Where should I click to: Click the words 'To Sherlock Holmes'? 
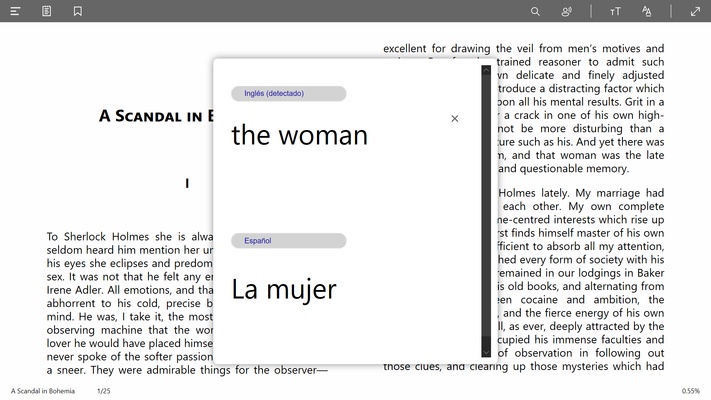point(99,237)
